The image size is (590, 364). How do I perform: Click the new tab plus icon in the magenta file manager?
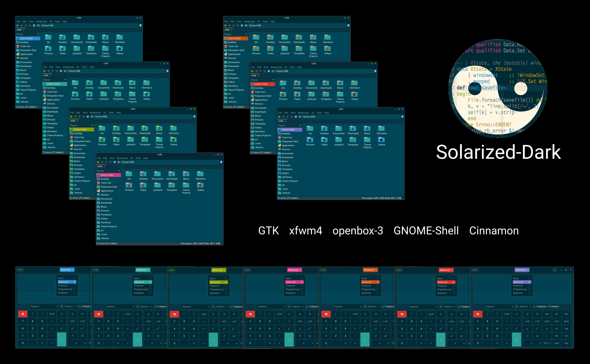[98, 162]
